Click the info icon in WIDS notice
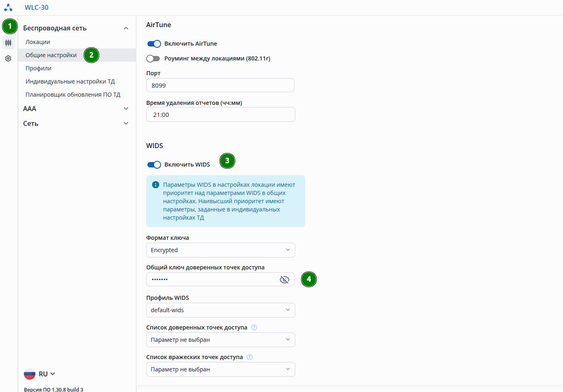 (x=156, y=185)
